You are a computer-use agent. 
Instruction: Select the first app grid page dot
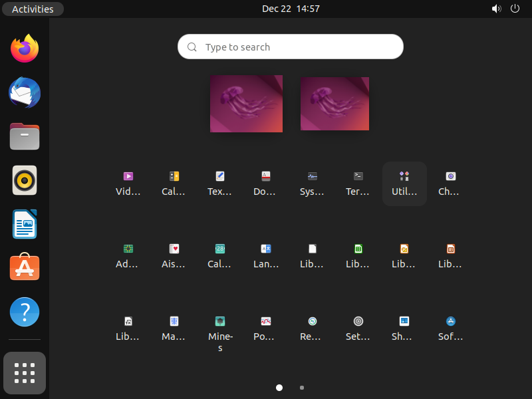coord(279,388)
